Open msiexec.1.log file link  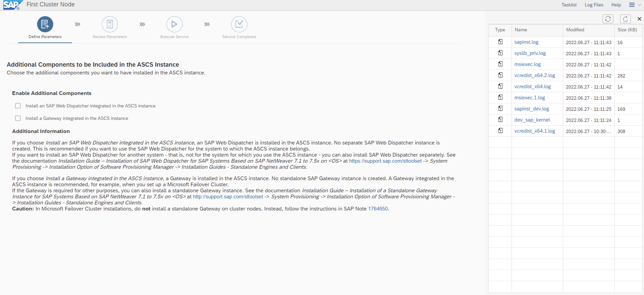(x=529, y=98)
